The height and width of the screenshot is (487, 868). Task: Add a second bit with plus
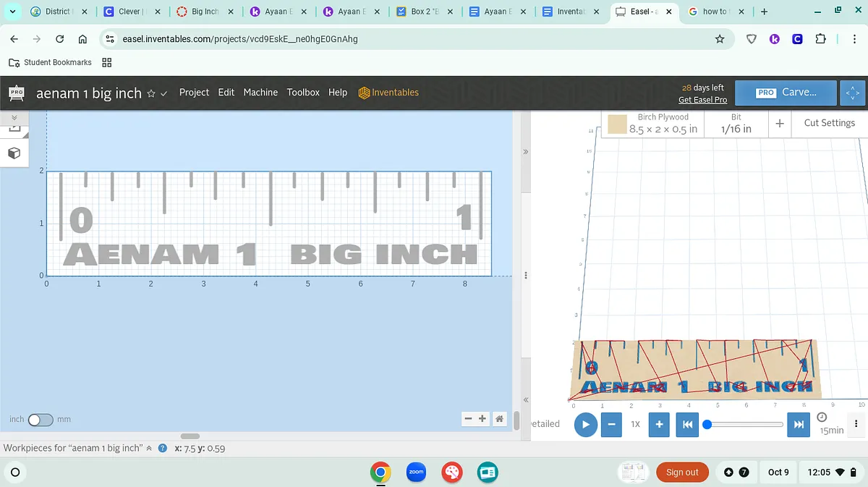coord(780,124)
